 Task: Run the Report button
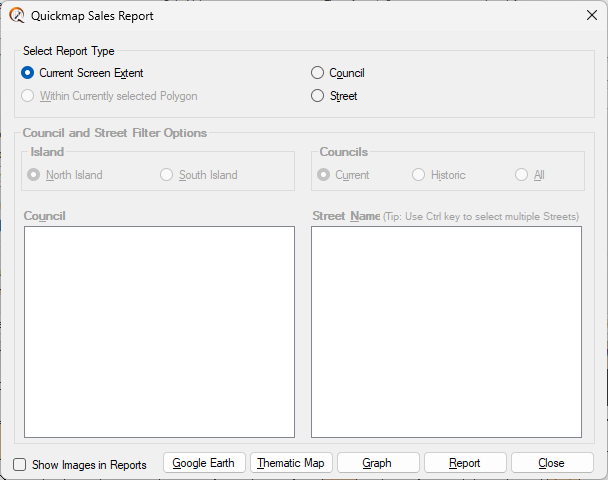[x=464, y=463]
